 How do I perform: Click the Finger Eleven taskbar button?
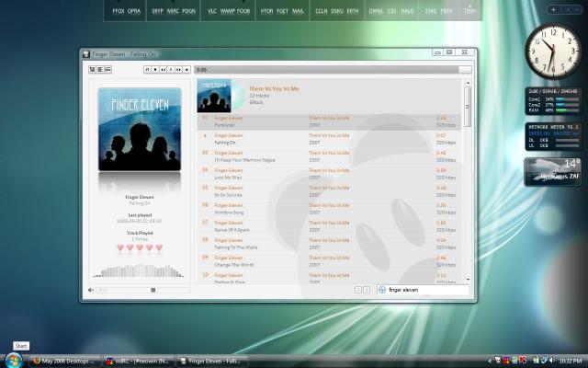pyautogui.click(x=210, y=362)
